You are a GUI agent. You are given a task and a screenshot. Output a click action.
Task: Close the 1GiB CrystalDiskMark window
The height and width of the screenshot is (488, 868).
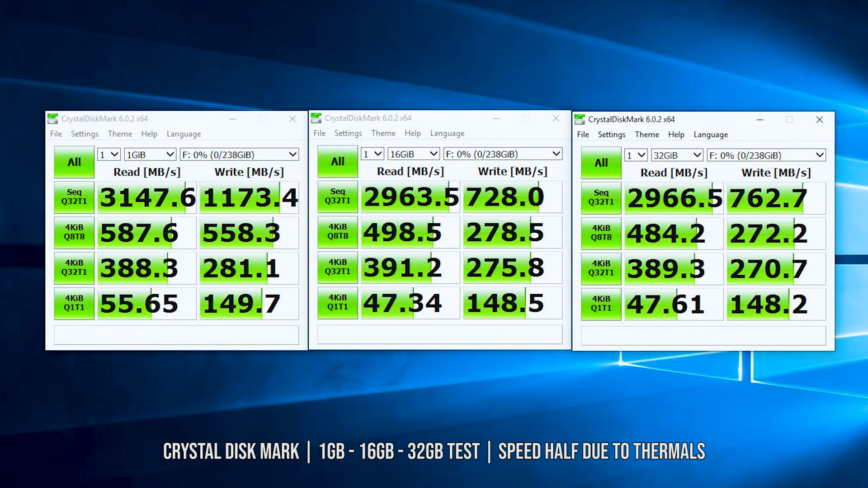pos(292,119)
